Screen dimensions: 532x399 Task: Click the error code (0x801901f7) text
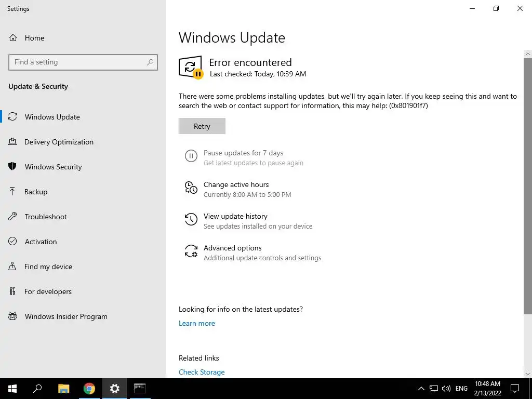pyautogui.click(x=408, y=105)
